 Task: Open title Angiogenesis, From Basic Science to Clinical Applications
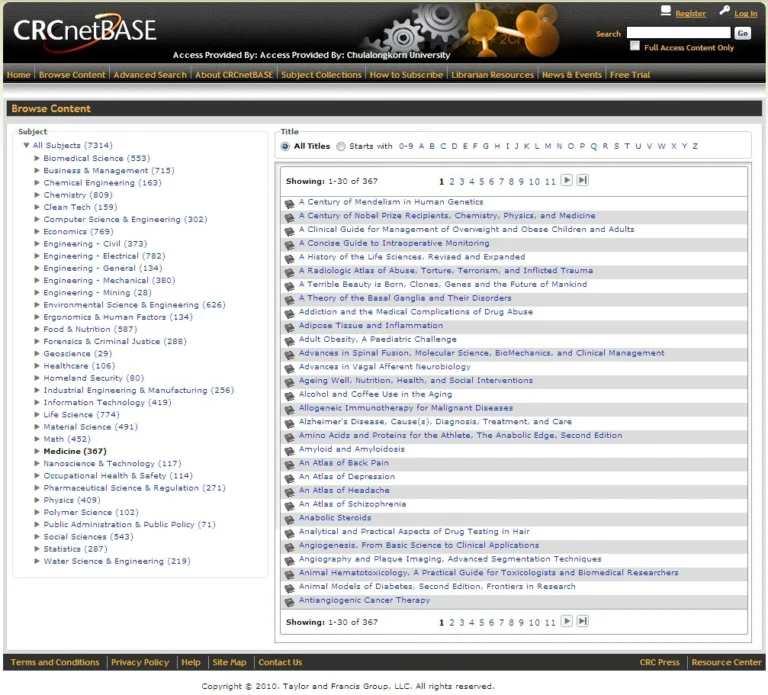tap(419, 545)
